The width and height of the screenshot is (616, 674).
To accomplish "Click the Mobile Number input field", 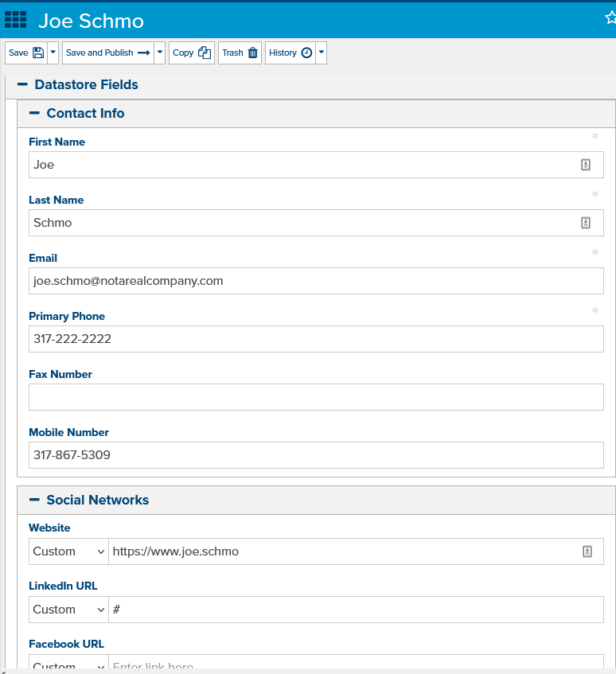I will coord(316,455).
